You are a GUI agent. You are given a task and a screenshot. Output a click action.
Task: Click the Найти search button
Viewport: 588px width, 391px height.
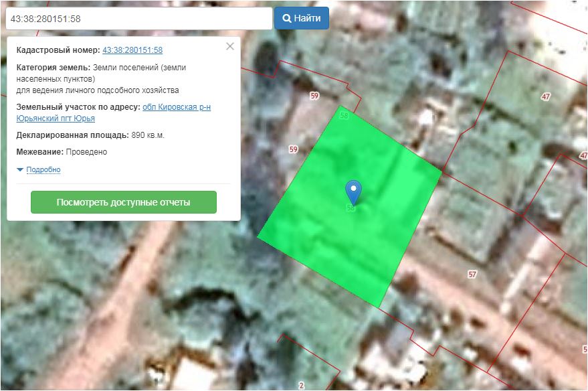(x=302, y=18)
